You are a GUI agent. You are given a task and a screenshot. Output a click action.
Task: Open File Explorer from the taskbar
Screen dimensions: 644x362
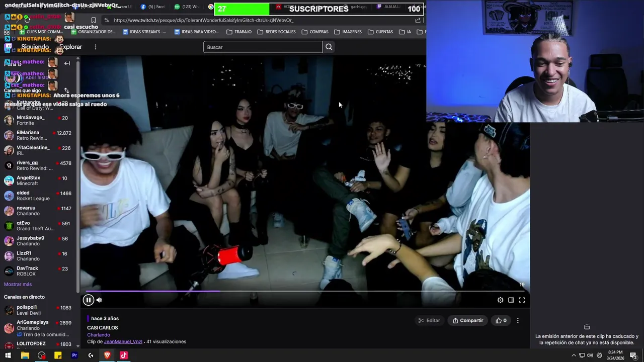point(25,355)
